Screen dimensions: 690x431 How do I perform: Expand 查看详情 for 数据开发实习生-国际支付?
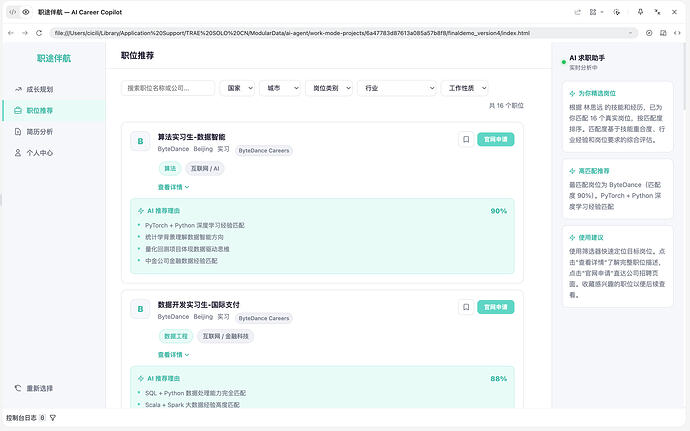(x=173, y=355)
